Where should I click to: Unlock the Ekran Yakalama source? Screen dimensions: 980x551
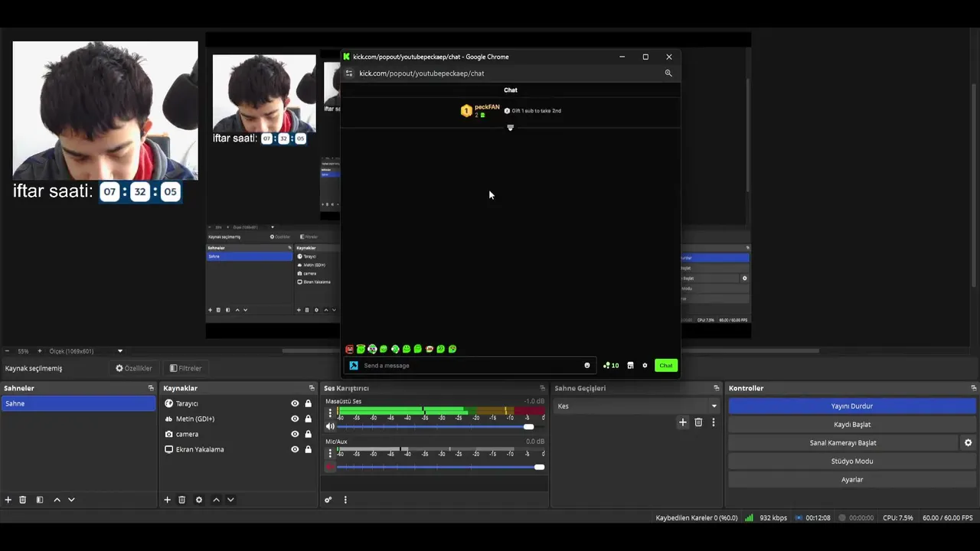point(308,449)
